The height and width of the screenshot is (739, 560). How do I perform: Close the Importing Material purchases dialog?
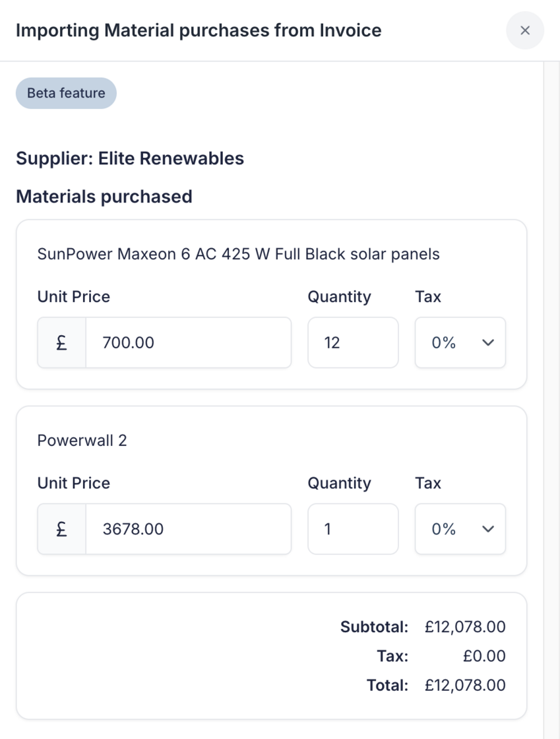point(525,30)
